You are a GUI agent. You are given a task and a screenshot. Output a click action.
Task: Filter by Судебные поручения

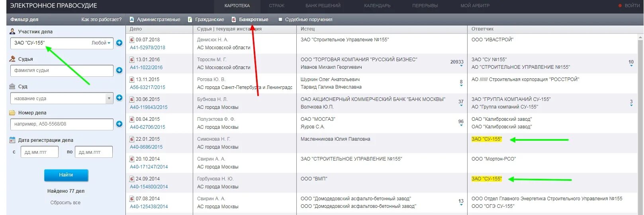tap(305, 19)
